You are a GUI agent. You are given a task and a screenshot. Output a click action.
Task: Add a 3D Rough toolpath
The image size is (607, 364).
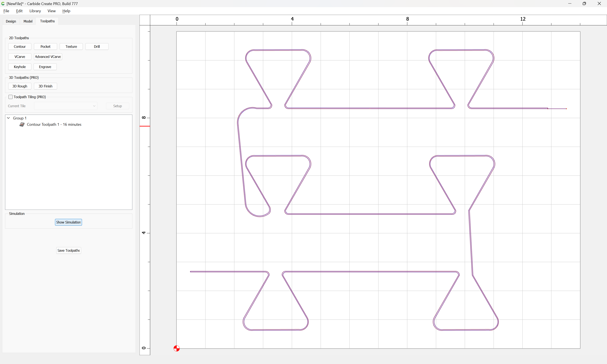coord(20,86)
